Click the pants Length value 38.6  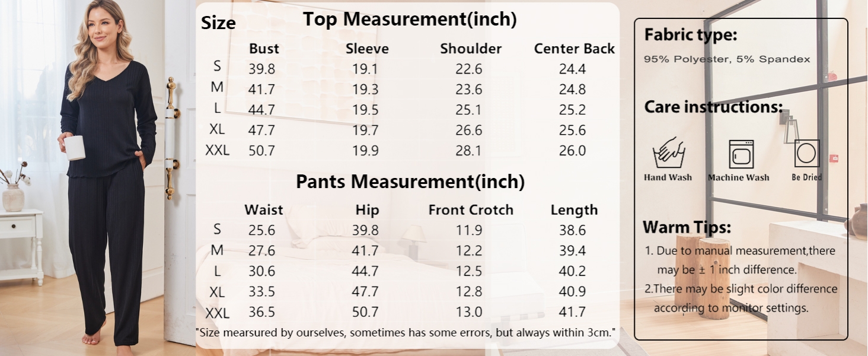572,230
